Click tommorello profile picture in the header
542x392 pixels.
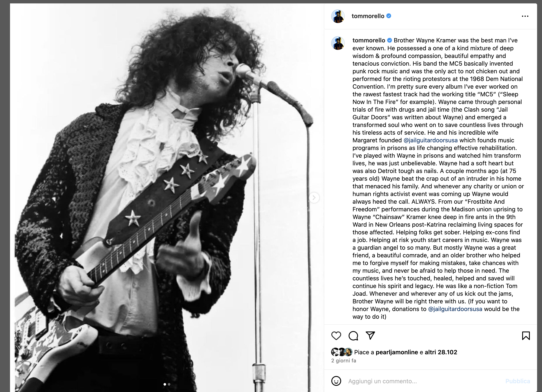click(338, 16)
